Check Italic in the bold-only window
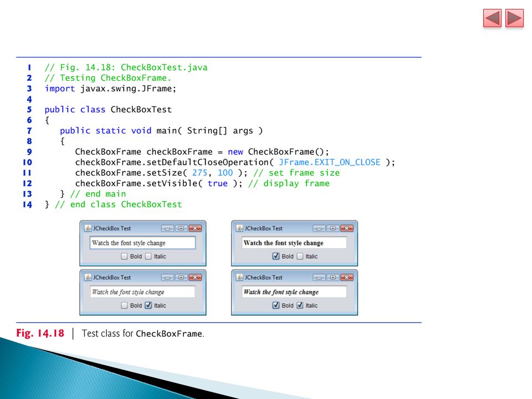The height and width of the screenshot is (399, 532). tap(300, 256)
